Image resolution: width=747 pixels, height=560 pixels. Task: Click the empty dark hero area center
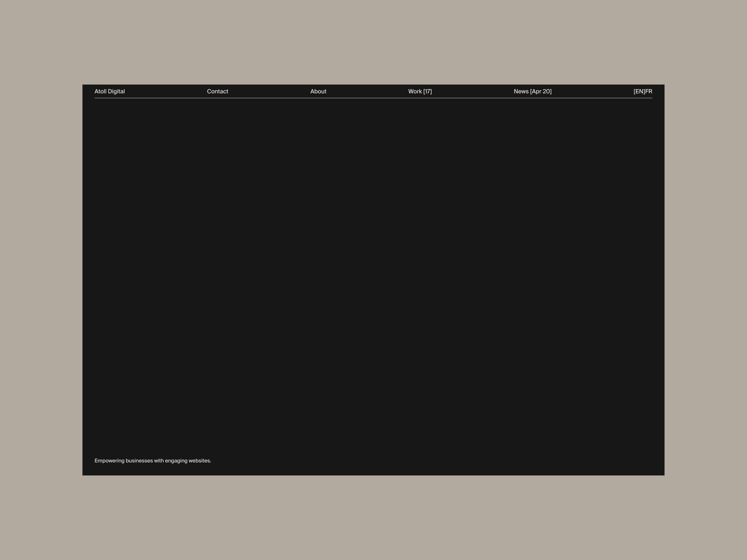pos(373,280)
